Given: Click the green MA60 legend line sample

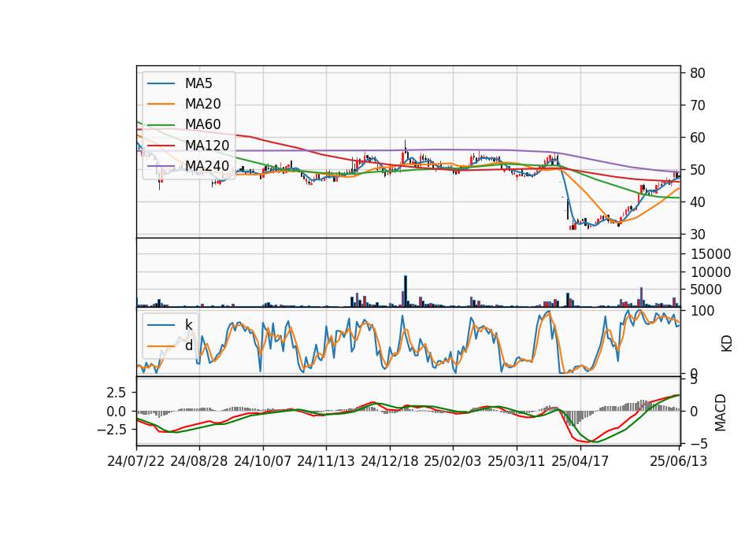Looking at the screenshot, I should pos(161,125).
